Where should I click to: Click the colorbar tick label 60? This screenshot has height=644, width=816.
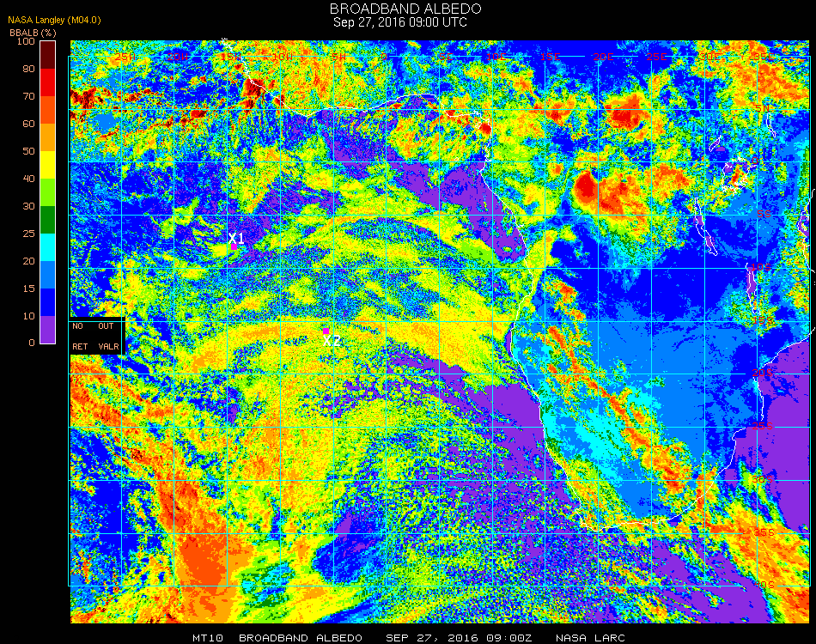[x=28, y=124]
